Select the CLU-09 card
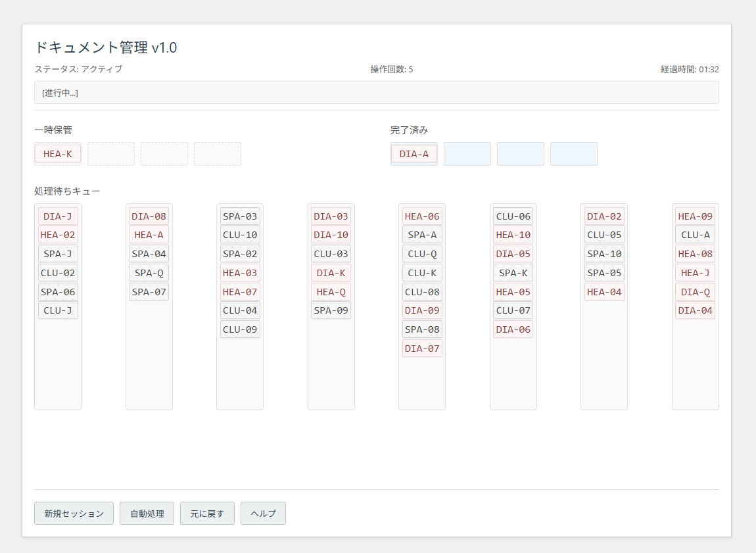Screen dimensions: 756x553 pos(239,329)
